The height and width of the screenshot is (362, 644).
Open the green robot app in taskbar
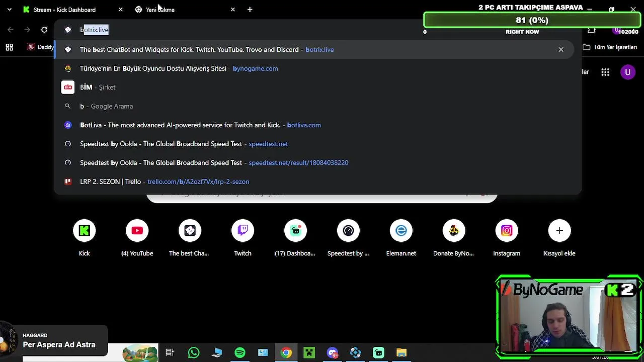click(378, 353)
